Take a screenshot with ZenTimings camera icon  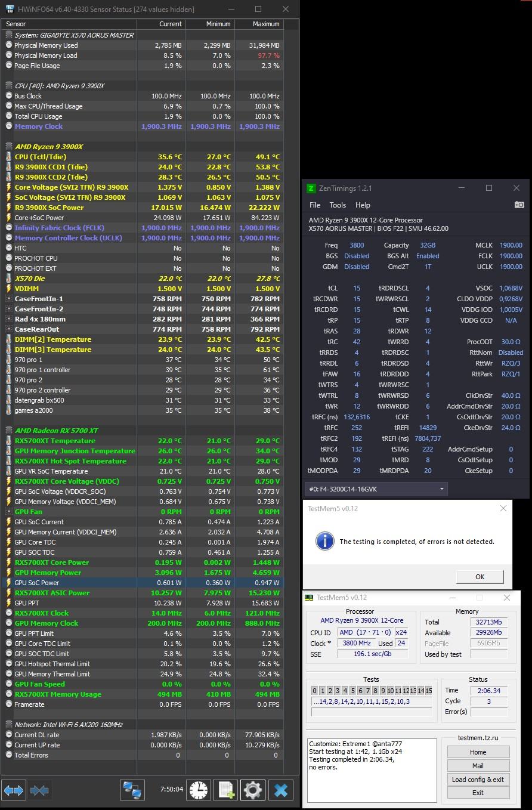[x=519, y=205]
